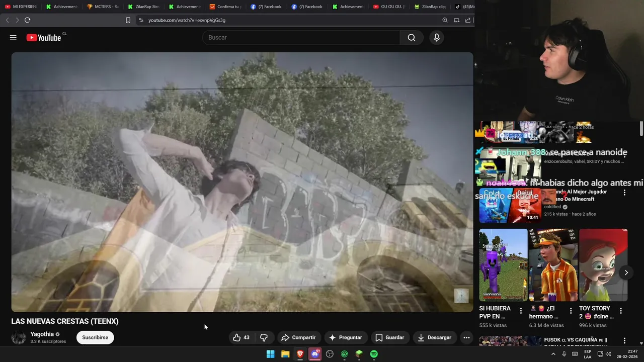Click the channel watermark in the video corner
This screenshot has width=644, height=362.
pos(461,296)
